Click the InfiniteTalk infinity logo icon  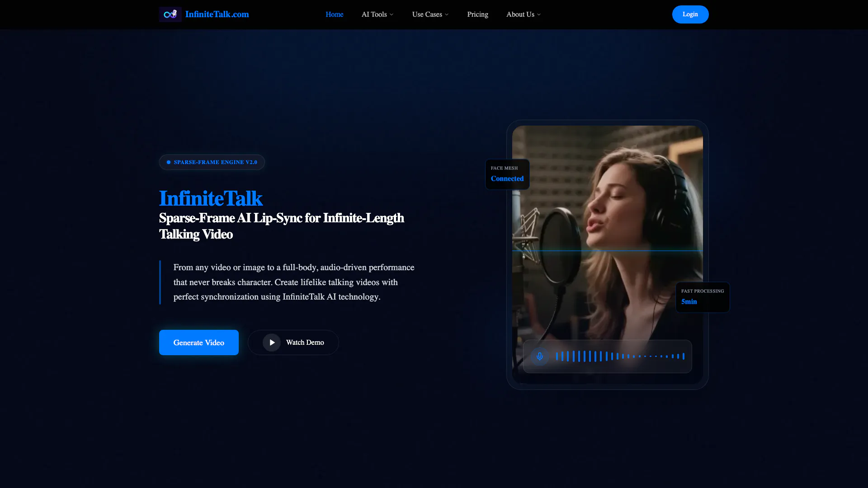pyautogui.click(x=170, y=14)
